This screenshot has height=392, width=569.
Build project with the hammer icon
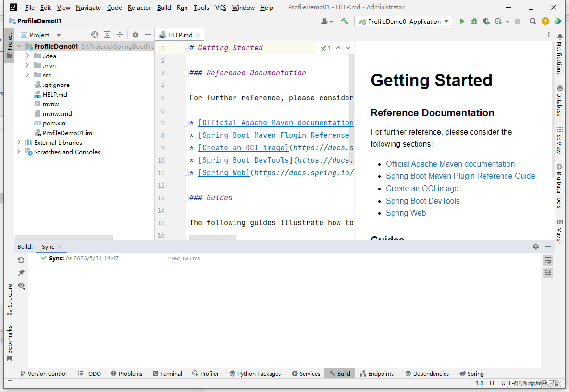point(345,22)
